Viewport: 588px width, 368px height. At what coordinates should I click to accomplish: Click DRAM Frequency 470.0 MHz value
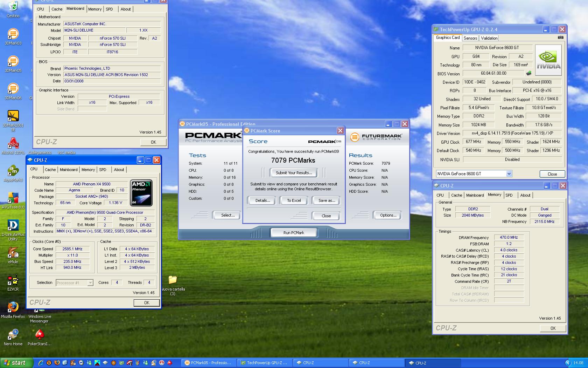[509, 237]
